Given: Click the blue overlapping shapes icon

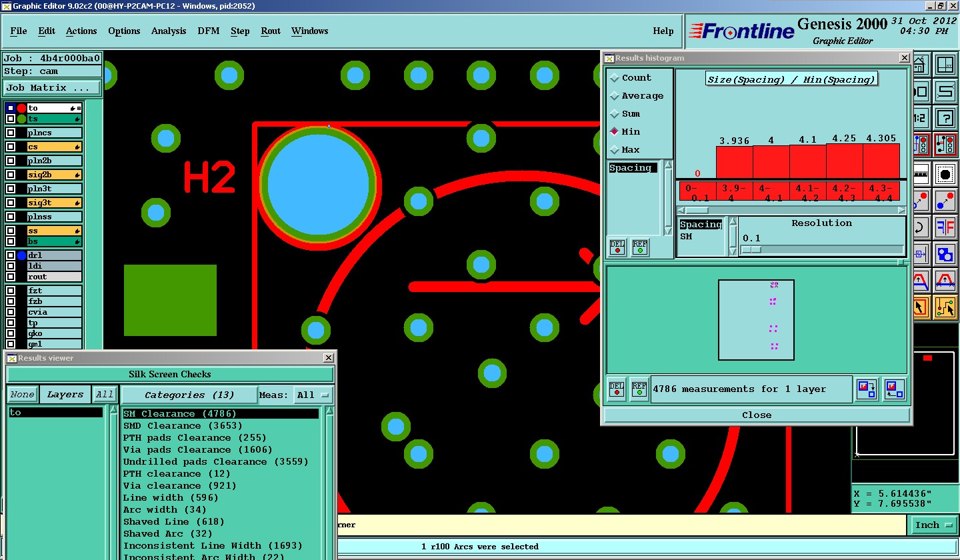Looking at the screenshot, I should [945, 254].
